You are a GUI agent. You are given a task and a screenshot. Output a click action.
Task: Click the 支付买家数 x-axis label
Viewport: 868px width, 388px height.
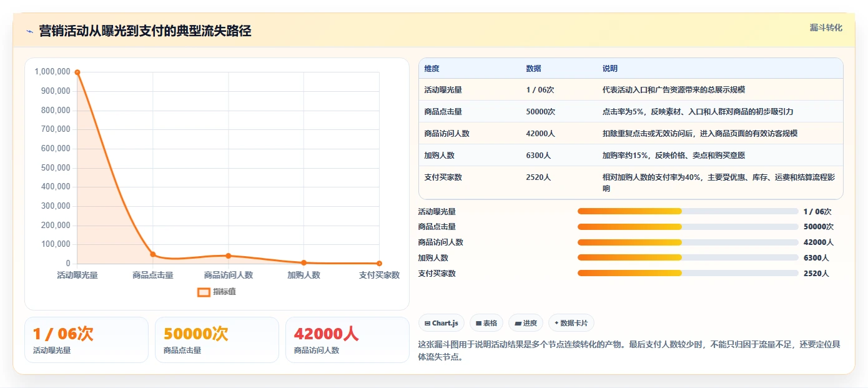[x=379, y=275]
